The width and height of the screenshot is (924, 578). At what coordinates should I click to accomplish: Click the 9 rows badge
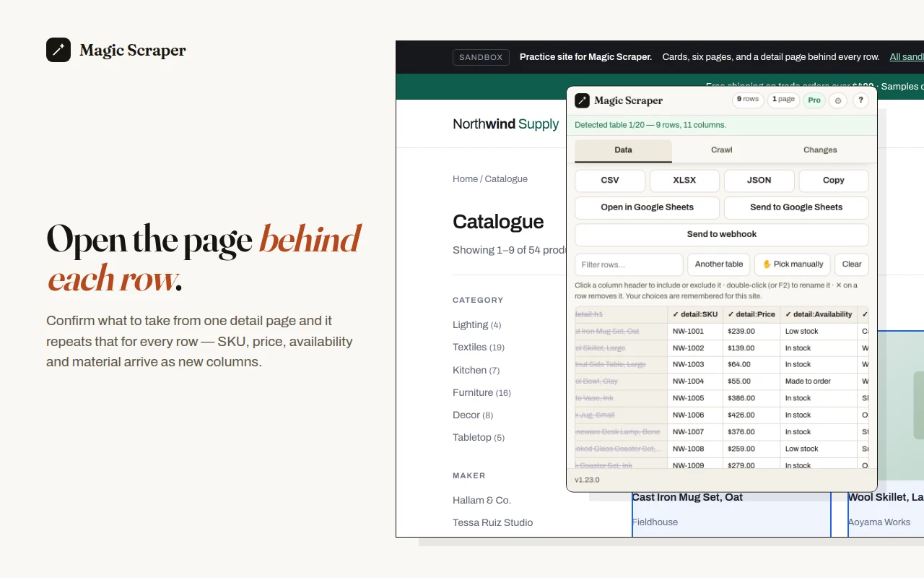748,100
